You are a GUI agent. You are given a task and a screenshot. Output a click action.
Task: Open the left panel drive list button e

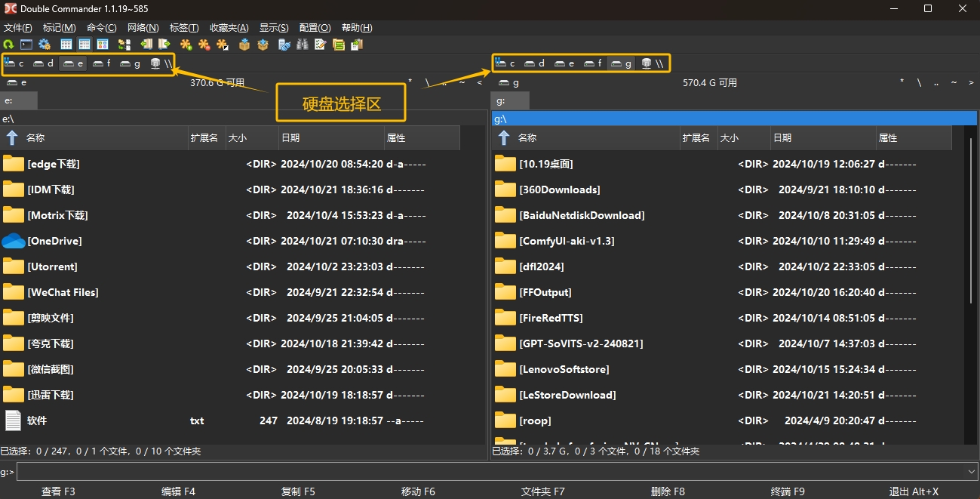pos(16,82)
